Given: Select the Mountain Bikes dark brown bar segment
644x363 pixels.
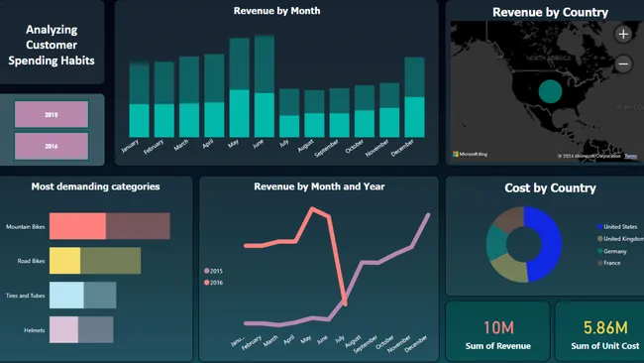Looking at the screenshot, I should 138,226.
